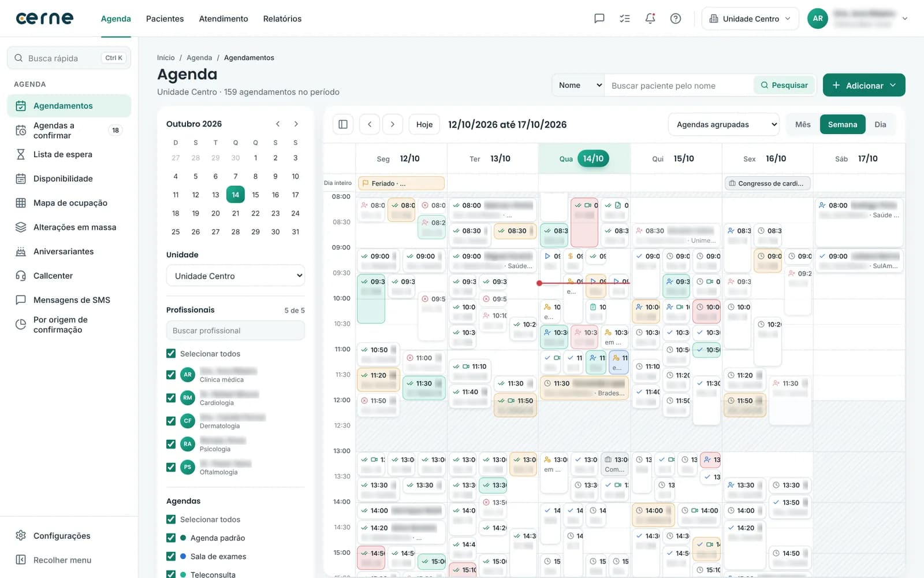Uncheck the Cardiologia professional checkbox
Image resolution: width=924 pixels, height=578 pixels.
pos(171,398)
